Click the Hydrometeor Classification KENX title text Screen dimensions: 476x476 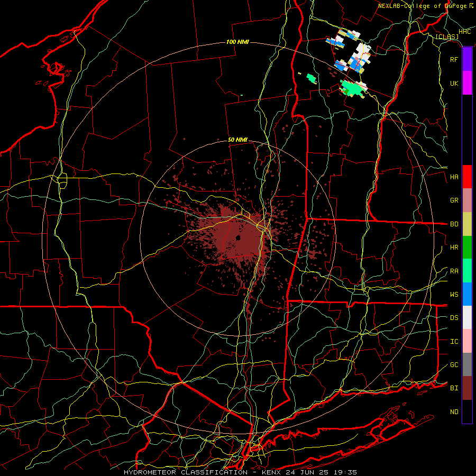pyautogui.click(x=240, y=472)
